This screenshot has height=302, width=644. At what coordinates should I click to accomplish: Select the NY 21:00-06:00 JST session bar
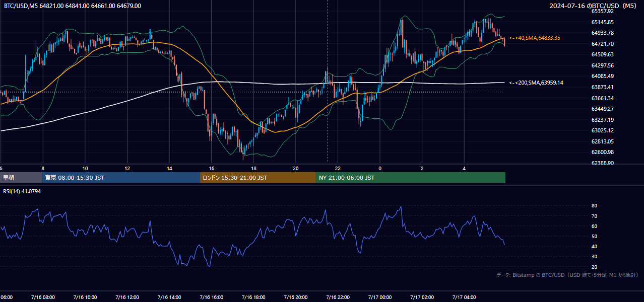[411, 178]
